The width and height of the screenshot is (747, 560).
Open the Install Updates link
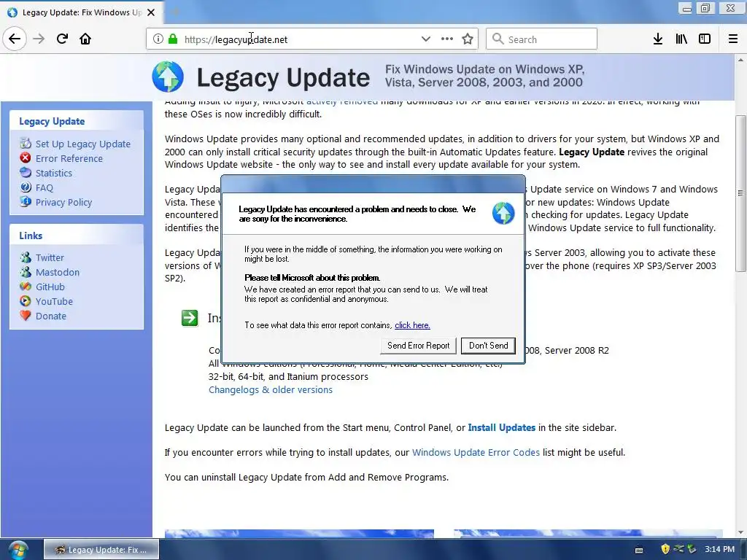[502, 427]
